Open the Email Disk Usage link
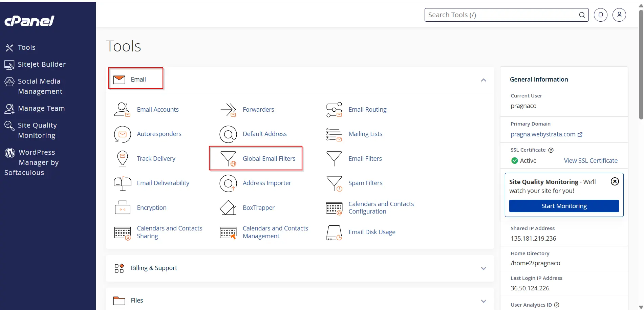The image size is (644, 310). 372,232
